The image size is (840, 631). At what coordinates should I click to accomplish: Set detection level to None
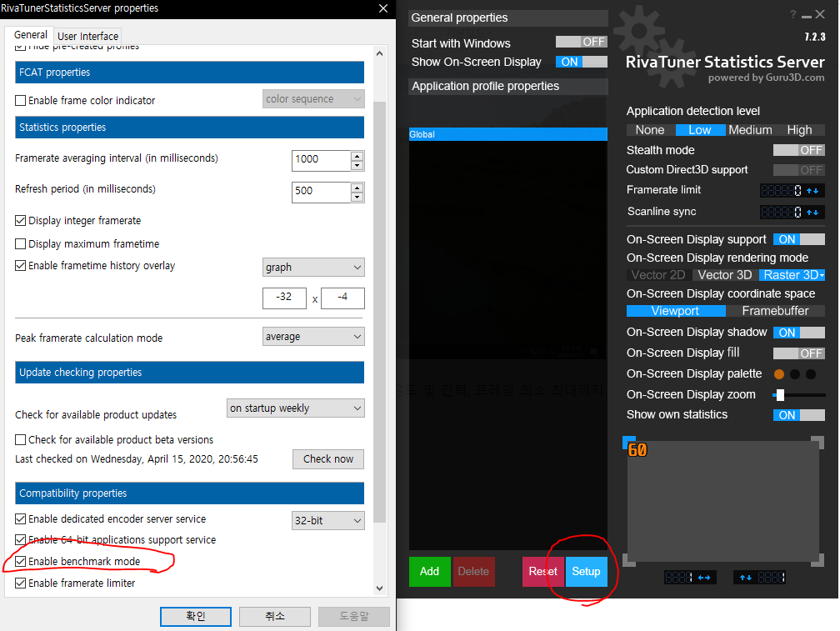650,130
